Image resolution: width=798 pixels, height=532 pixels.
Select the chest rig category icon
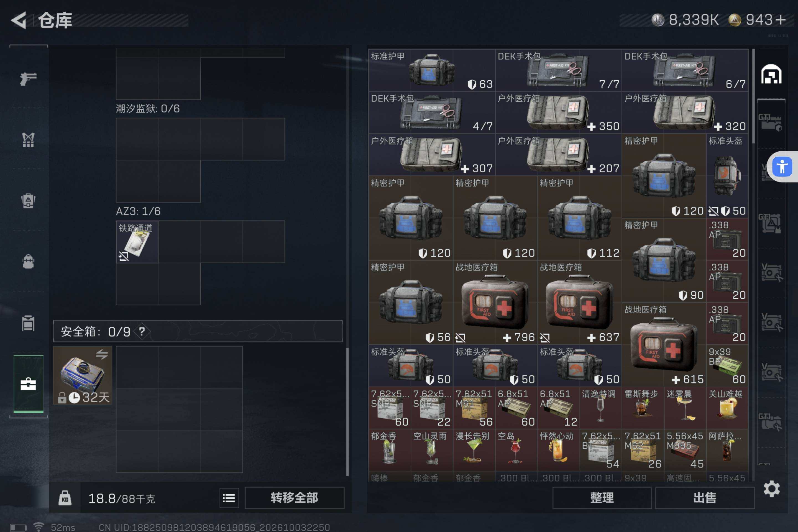pyautogui.click(x=28, y=139)
